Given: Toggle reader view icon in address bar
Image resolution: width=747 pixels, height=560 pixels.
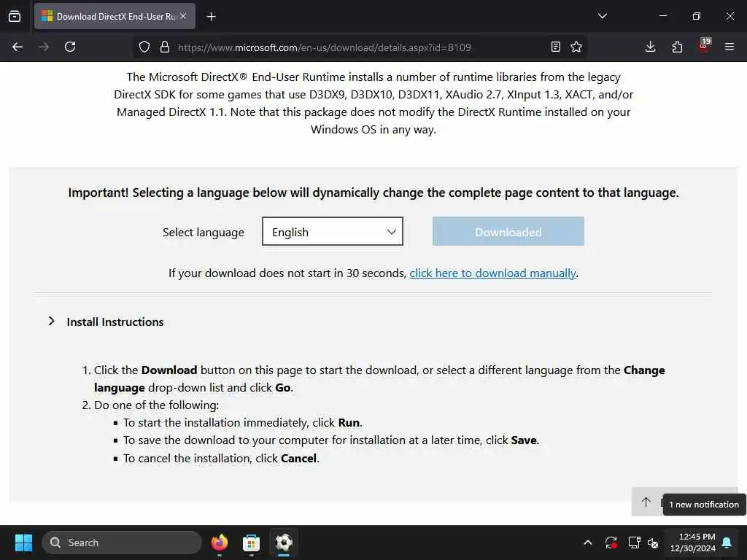Looking at the screenshot, I should click(x=555, y=47).
